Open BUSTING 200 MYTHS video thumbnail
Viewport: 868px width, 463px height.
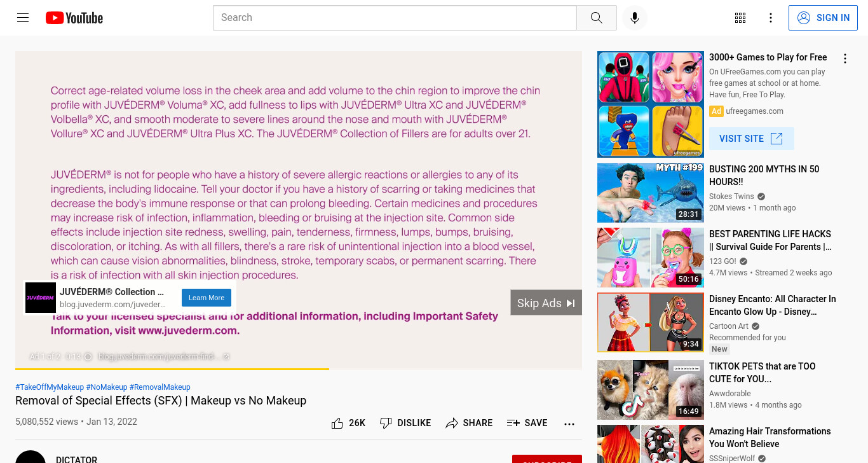651,193
